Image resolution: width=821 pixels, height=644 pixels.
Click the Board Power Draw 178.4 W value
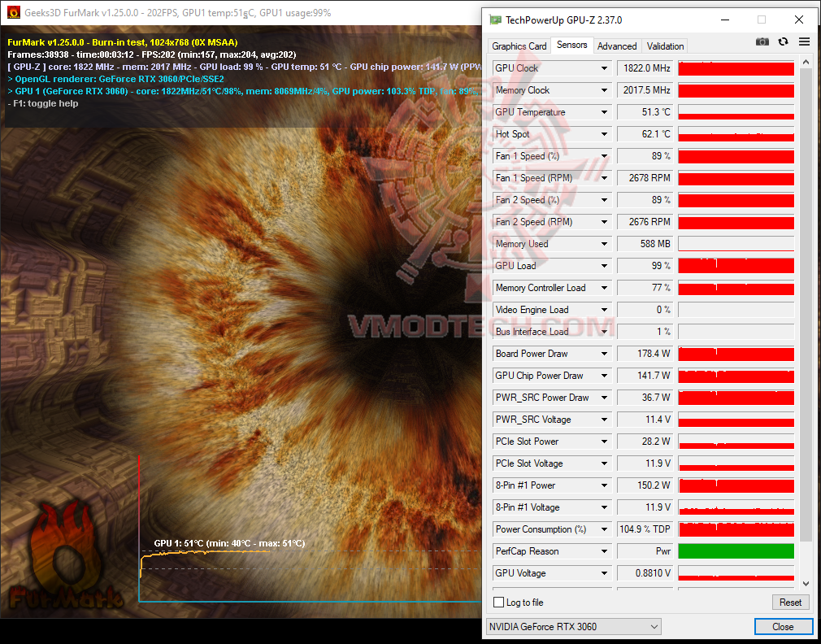(645, 354)
